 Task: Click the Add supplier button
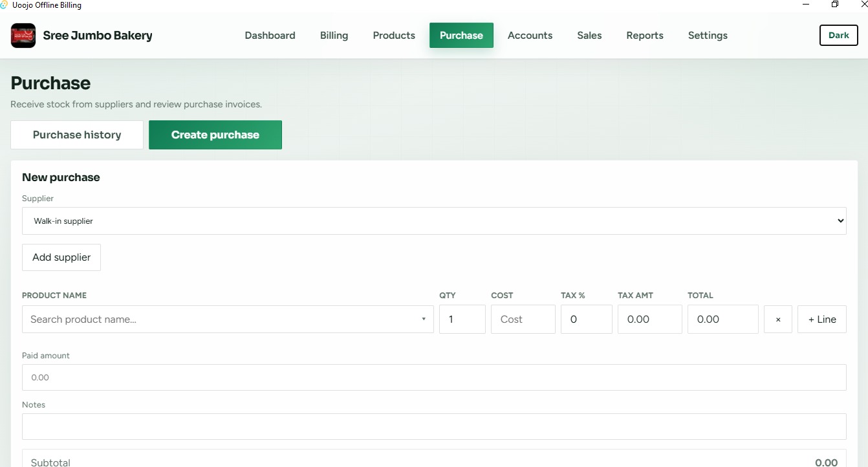pos(61,257)
